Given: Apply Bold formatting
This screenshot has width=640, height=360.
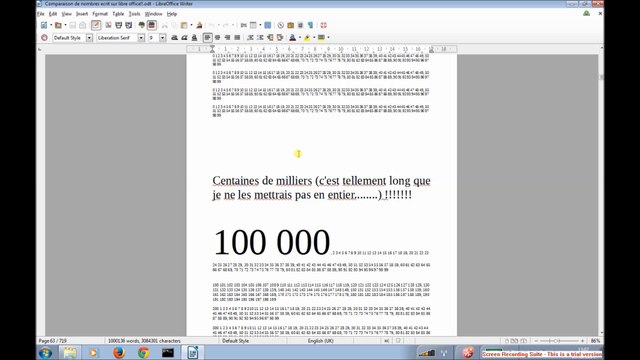Looking at the screenshot, I should click(174, 38).
